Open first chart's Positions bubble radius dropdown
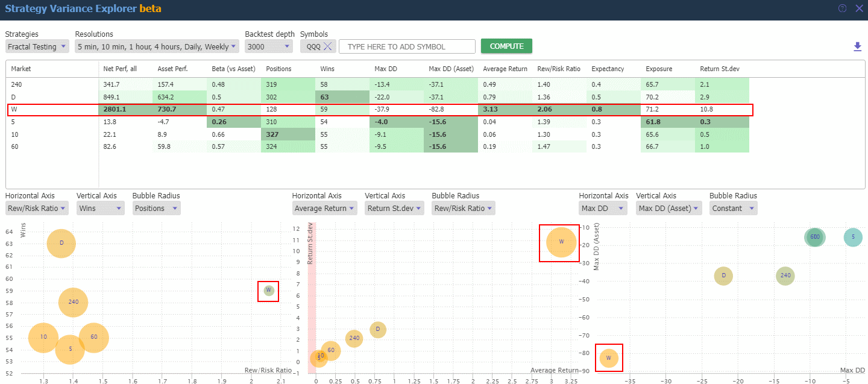Viewport: 868px width, 384px height. coord(156,208)
